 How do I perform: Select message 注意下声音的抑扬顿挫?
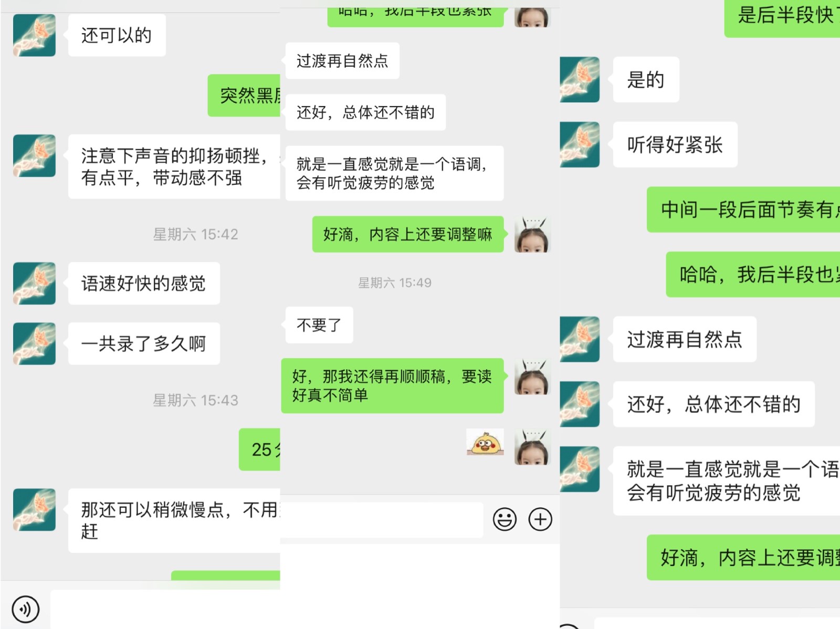[174, 166]
